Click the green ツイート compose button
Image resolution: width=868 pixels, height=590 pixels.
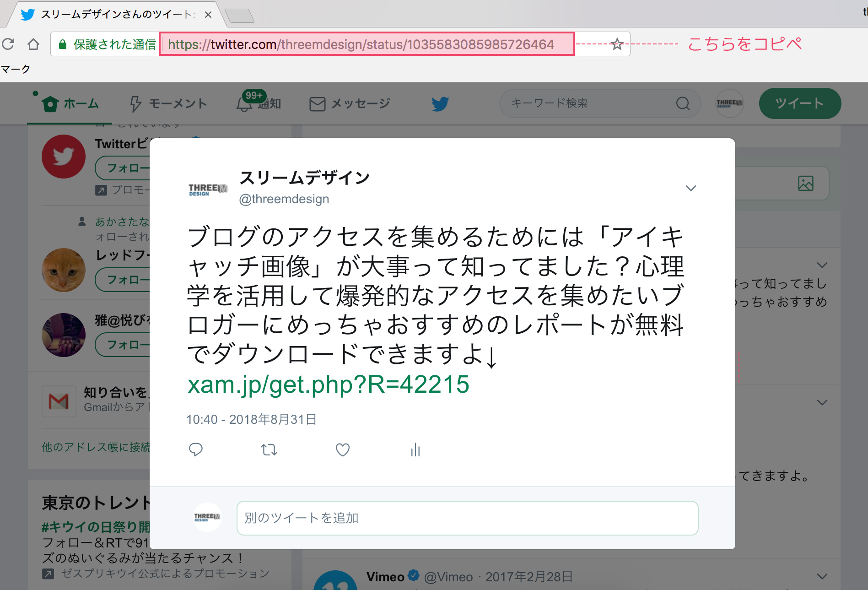[800, 103]
